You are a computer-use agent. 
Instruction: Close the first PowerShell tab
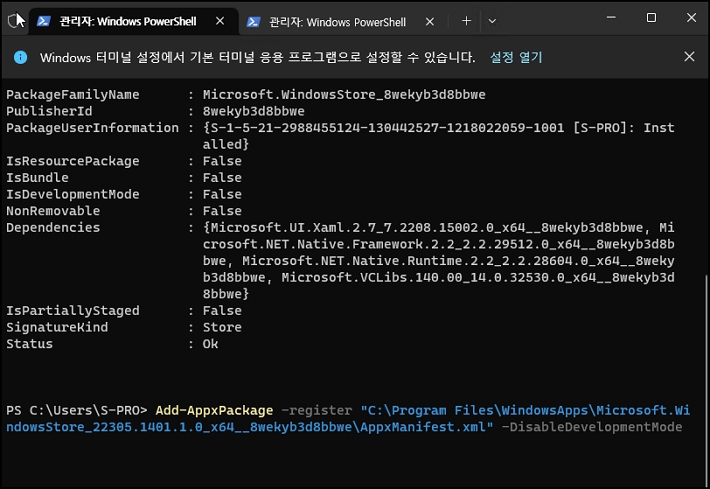click(x=220, y=21)
